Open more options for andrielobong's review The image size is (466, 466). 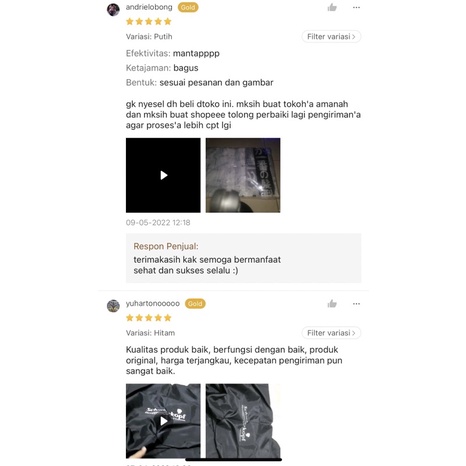[x=356, y=7]
